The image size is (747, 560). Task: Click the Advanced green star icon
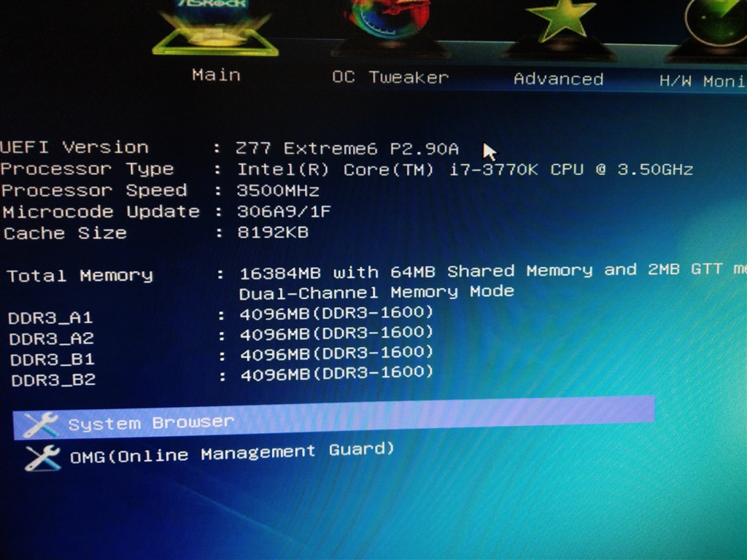tap(561, 28)
